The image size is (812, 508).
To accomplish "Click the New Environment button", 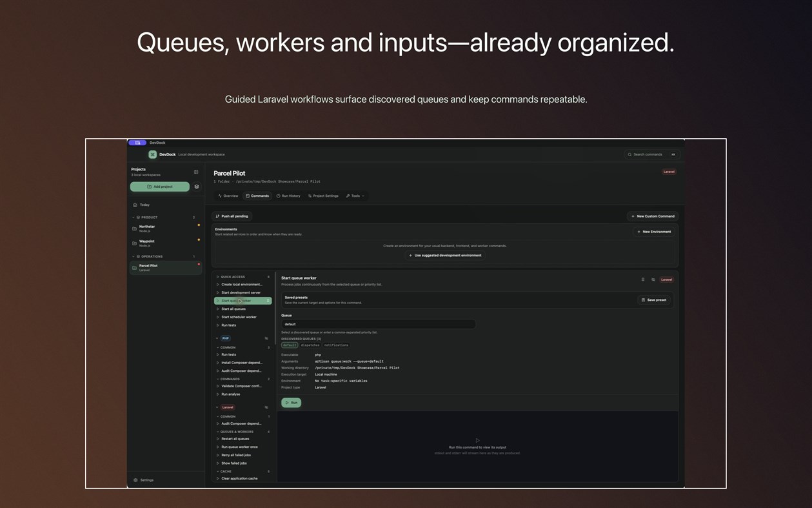I will (654, 232).
